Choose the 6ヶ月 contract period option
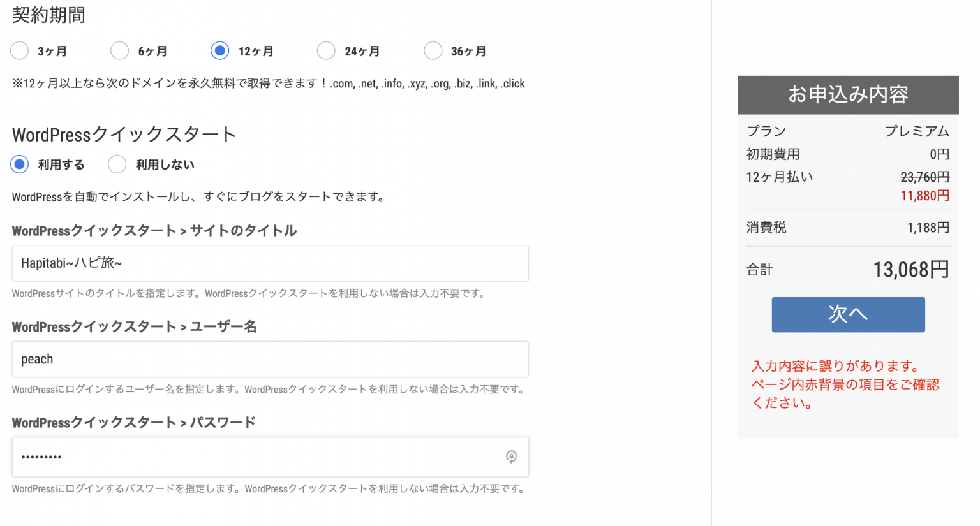The height and width of the screenshot is (526, 980). coord(120,51)
